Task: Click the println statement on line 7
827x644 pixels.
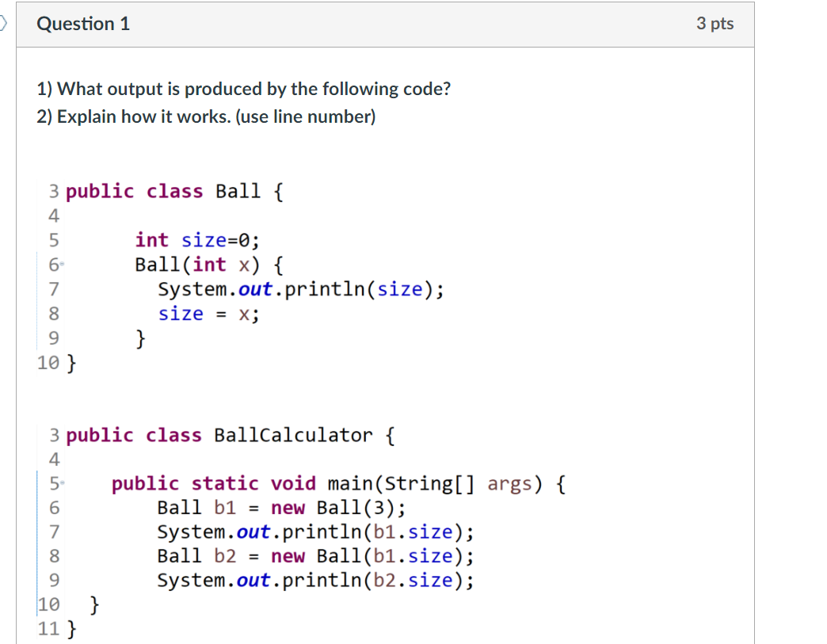Action: coord(301,288)
